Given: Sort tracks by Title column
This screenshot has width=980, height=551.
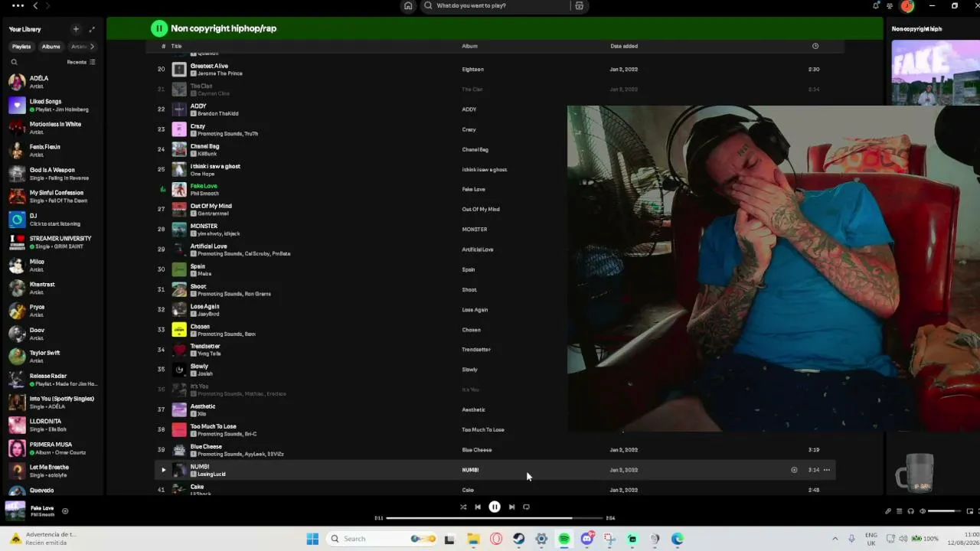Looking at the screenshot, I should [x=176, y=46].
